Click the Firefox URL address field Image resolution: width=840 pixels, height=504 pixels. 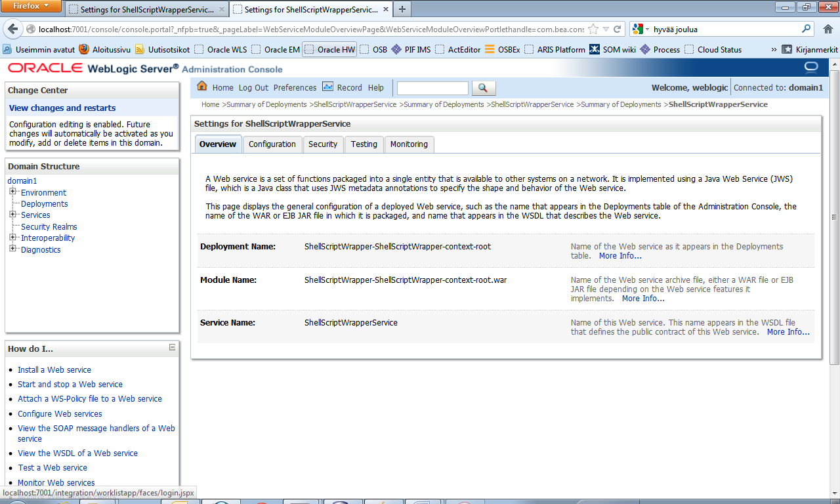click(312, 30)
